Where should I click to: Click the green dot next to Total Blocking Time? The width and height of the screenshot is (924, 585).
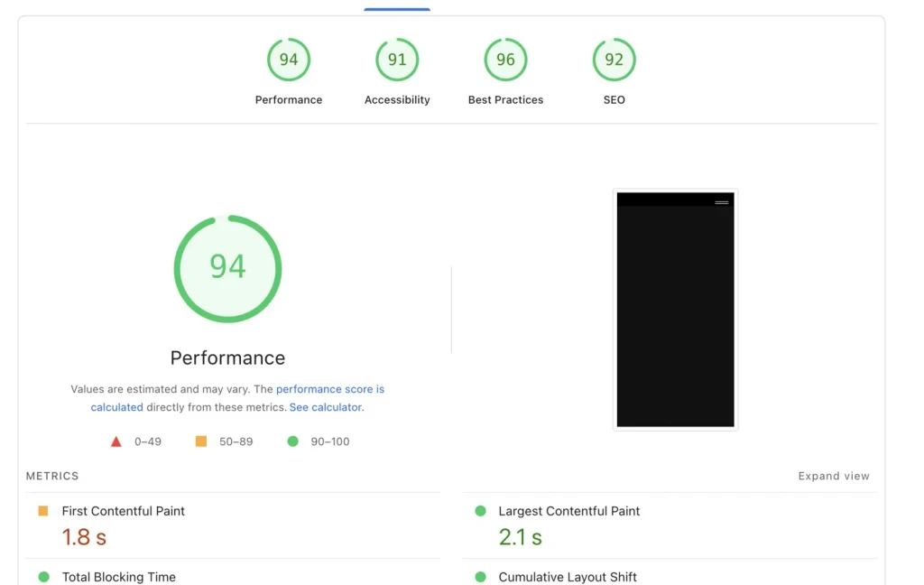point(43,577)
